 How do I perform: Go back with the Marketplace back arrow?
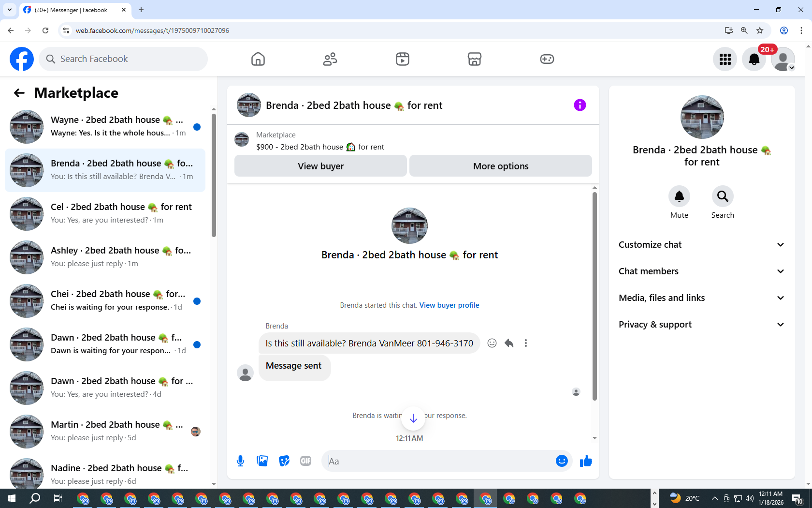(19, 93)
